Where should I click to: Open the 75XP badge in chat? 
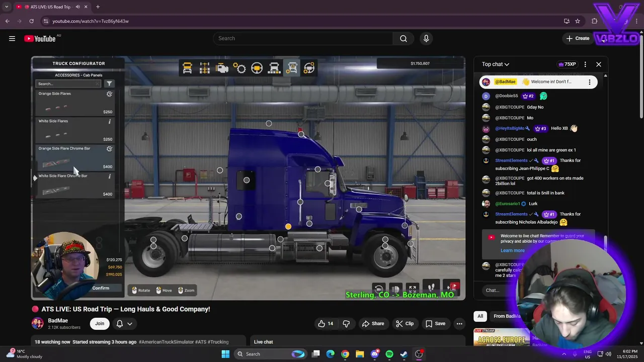tap(567, 64)
